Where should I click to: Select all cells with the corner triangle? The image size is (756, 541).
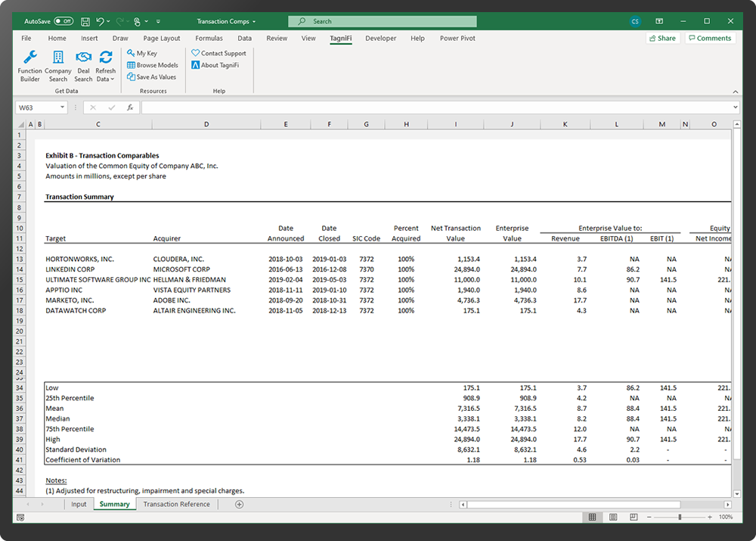[x=20, y=125]
